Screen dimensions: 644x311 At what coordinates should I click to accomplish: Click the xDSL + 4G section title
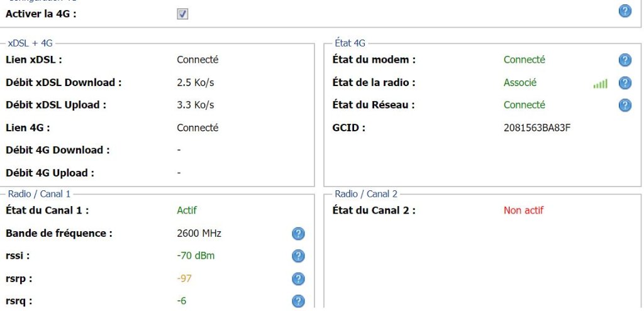30,43
